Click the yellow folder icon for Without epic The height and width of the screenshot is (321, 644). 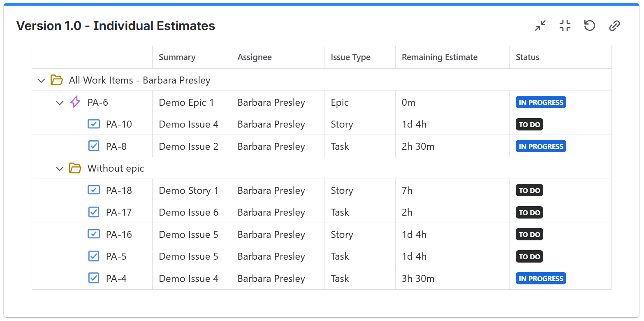pyautogui.click(x=75, y=168)
